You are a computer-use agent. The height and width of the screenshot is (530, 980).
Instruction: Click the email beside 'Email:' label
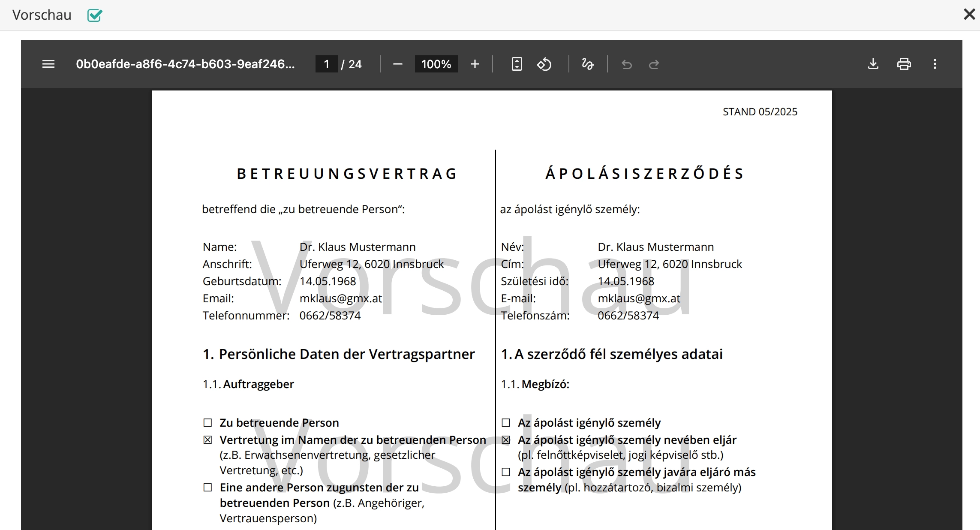(340, 298)
